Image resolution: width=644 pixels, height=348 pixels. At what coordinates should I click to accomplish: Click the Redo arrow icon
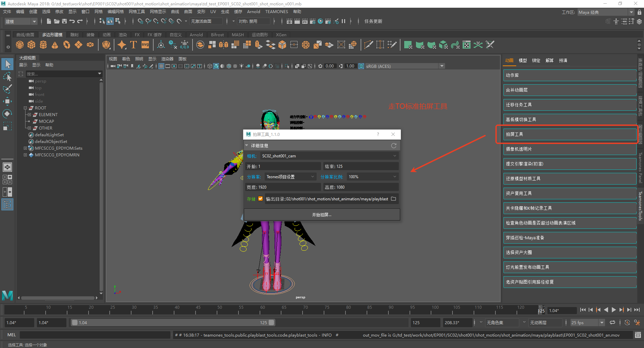click(x=80, y=21)
